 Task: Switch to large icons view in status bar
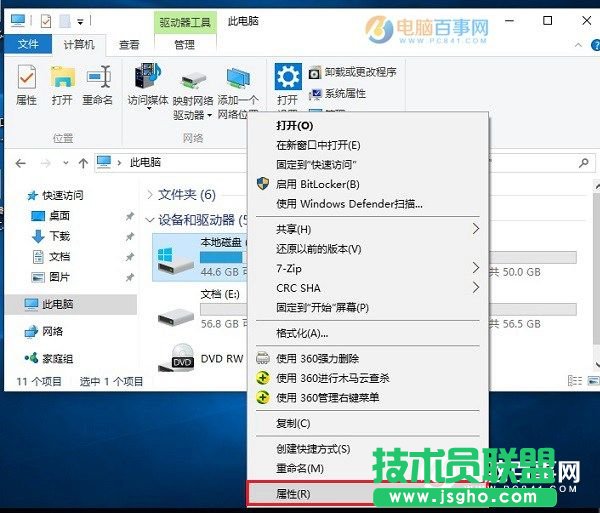coord(593,381)
